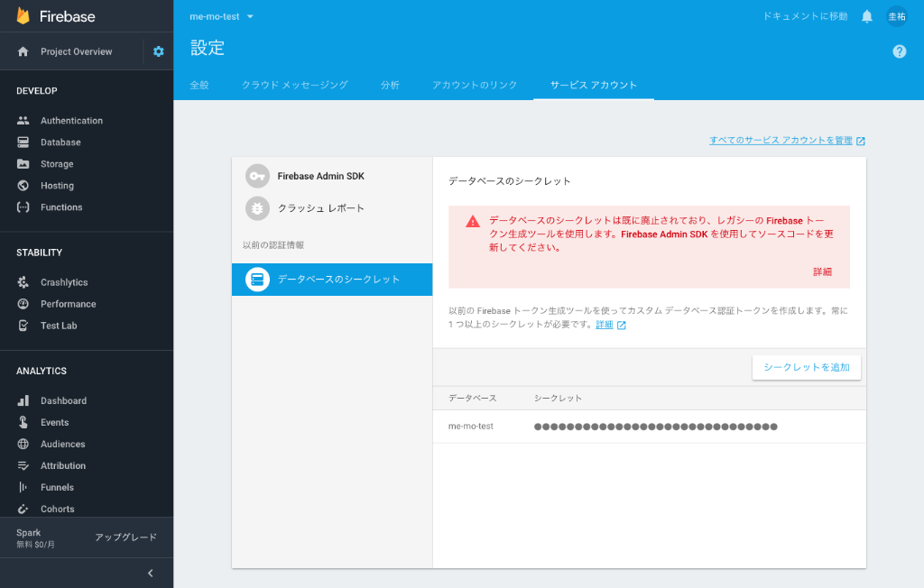This screenshot has width=924, height=588.
Task: Click the Attribution icon
Action: (23, 465)
